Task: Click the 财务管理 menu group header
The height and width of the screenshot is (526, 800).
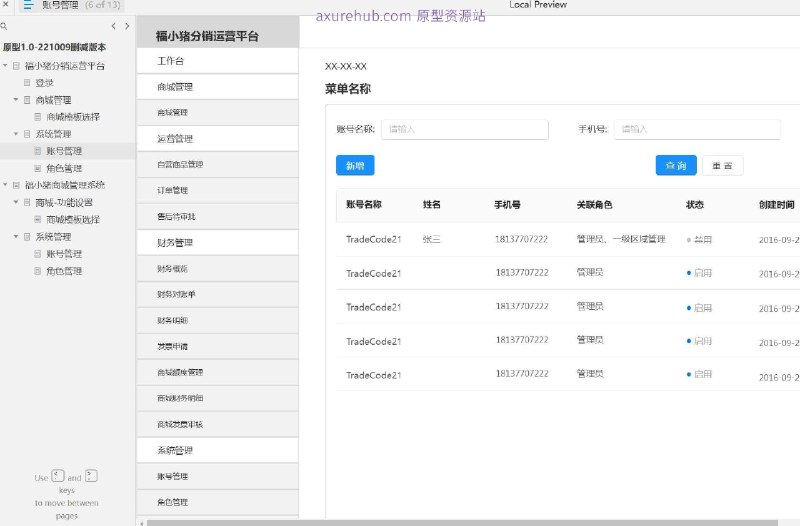Action: coord(217,242)
